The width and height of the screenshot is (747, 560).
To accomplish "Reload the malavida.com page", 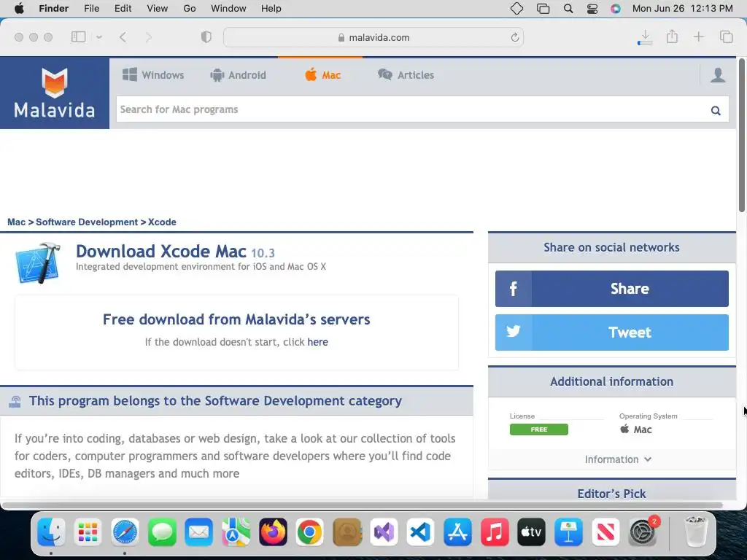I will 514,37.
